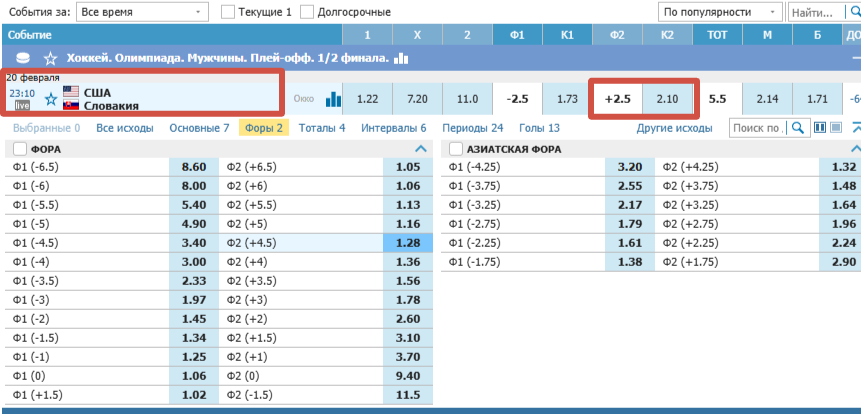Switch to two-column layout view
This screenshot has width=861, height=414.
click(x=820, y=128)
